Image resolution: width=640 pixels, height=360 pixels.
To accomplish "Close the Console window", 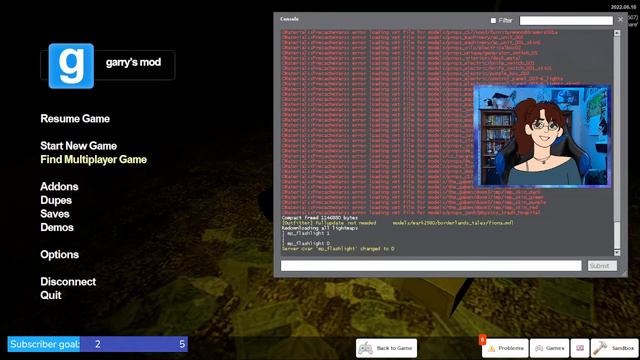I will 620,19.
